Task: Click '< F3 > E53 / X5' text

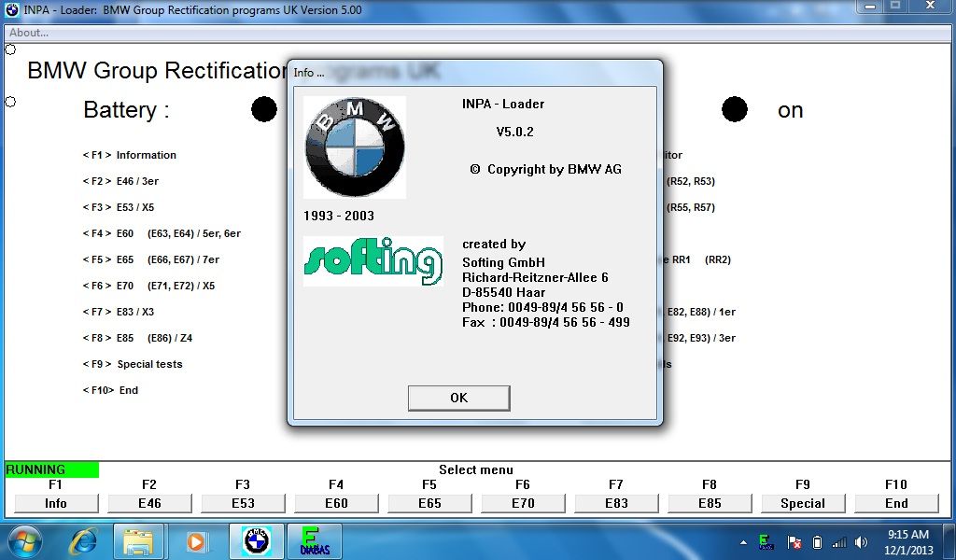Action: (119, 207)
